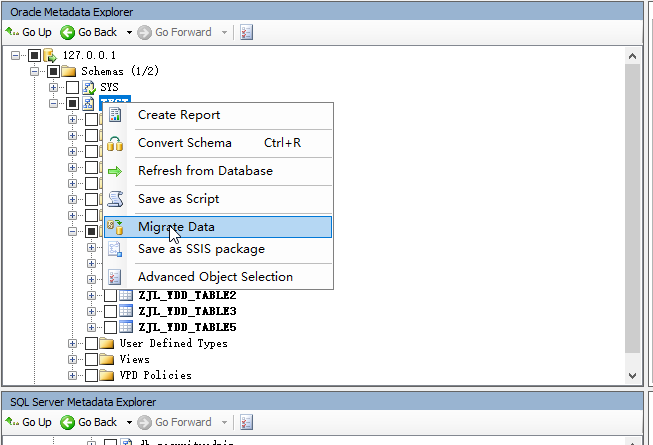
Task: Click the Save as Script scroll icon
Action: tap(115, 199)
